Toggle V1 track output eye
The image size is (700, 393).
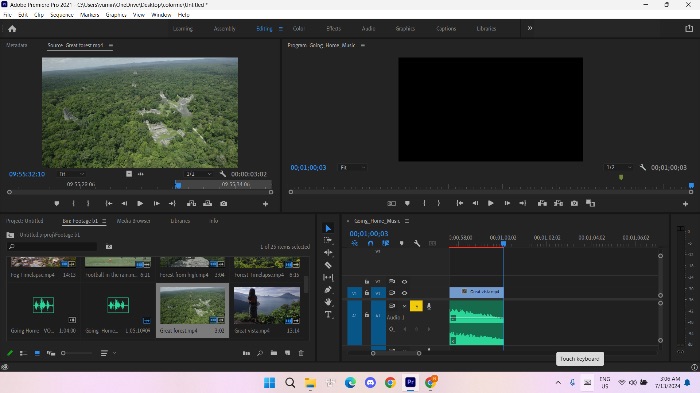click(x=404, y=293)
